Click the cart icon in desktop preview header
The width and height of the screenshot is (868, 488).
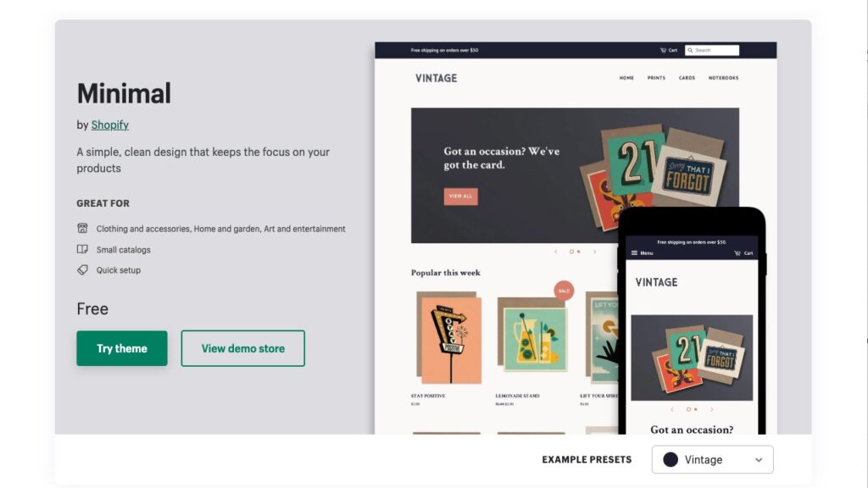(x=663, y=50)
